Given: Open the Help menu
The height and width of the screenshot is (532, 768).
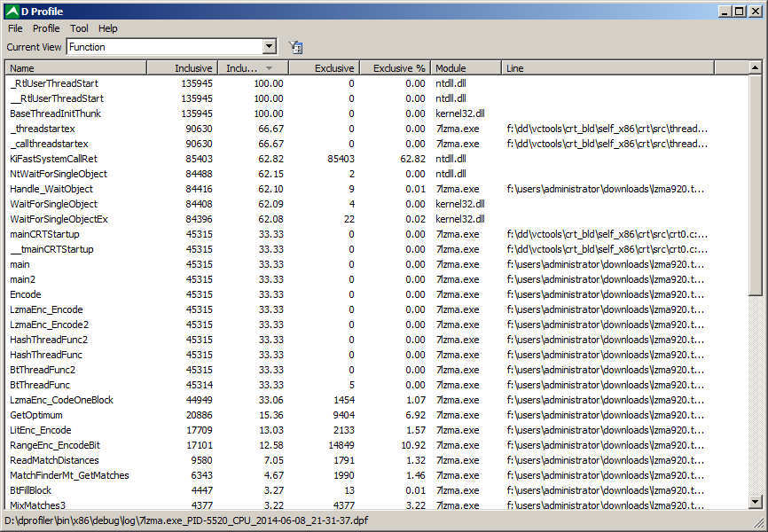Looking at the screenshot, I should (x=108, y=28).
